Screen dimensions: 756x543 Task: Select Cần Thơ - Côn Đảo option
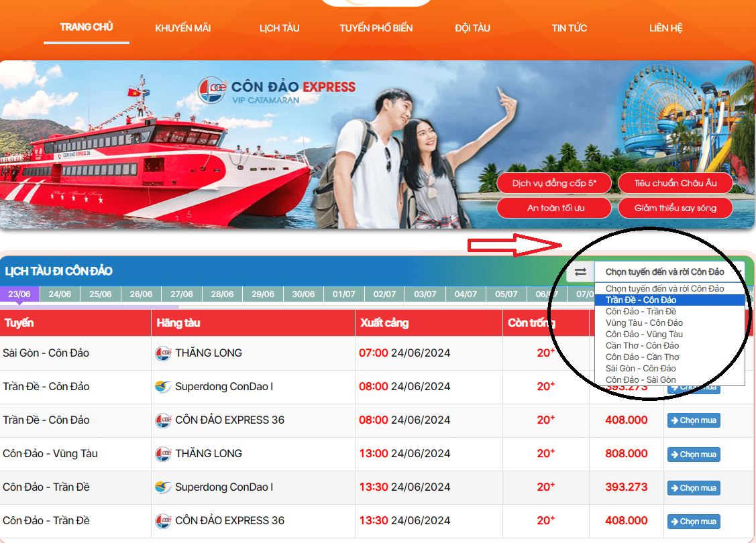point(669,345)
